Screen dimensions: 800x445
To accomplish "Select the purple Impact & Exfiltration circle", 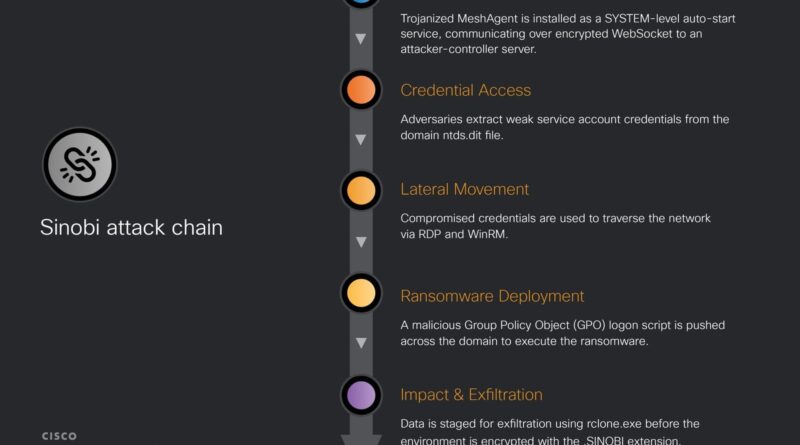I will coord(361,395).
